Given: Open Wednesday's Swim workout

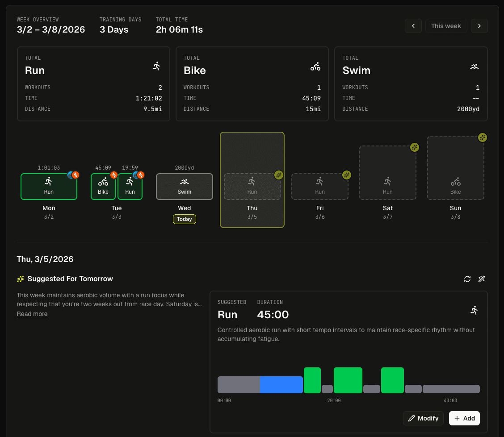Looking at the screenshot, I should tap(184, 187).
